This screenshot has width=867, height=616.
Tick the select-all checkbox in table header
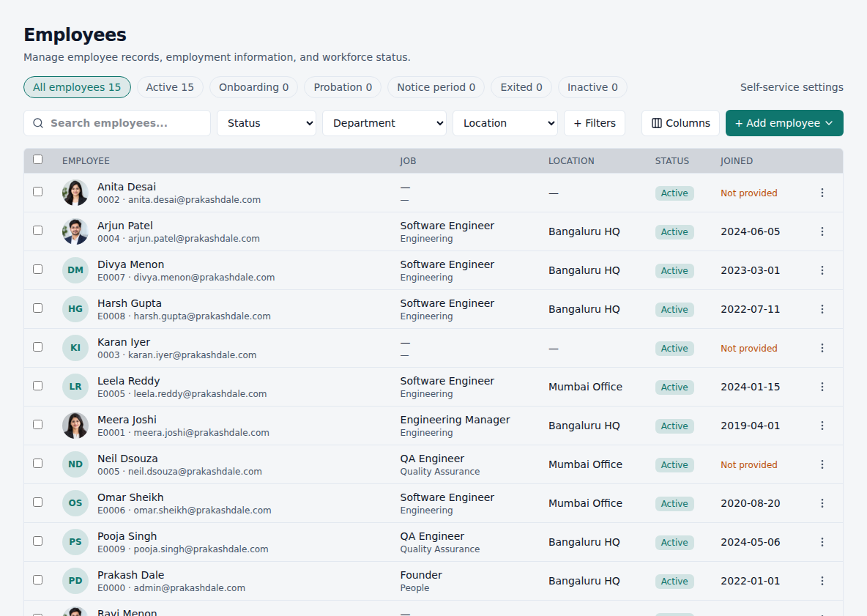coord(37,159)
